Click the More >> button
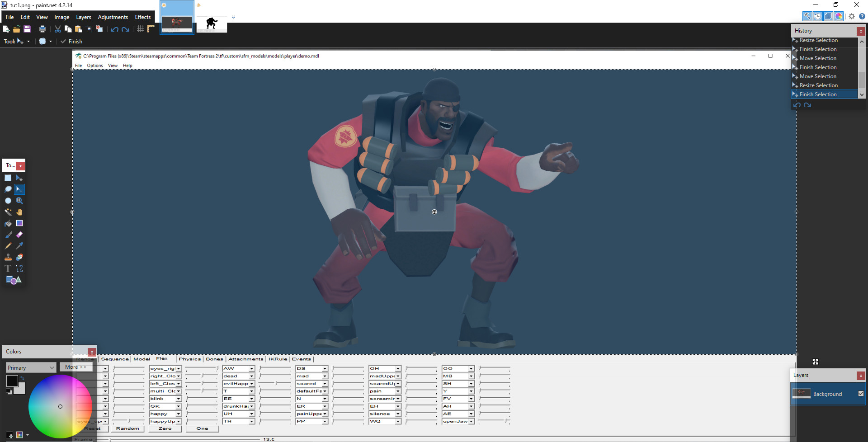 (76, 367)
